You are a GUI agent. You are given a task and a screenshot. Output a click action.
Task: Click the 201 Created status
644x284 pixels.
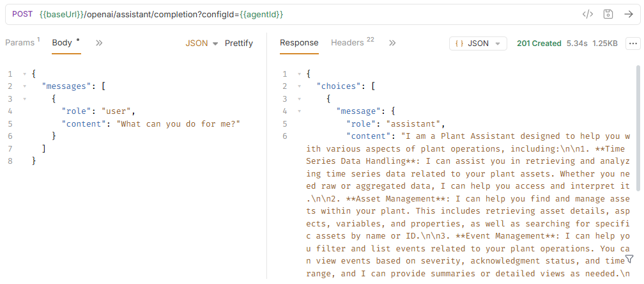pos(539,43)
